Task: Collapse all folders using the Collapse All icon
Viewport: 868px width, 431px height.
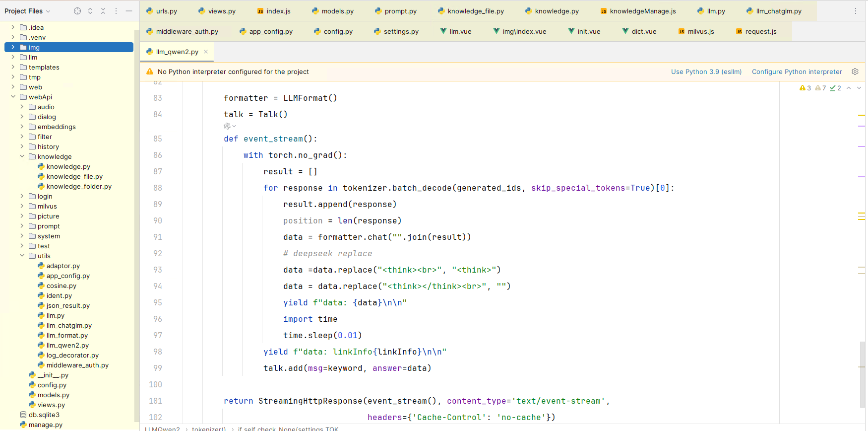Action: point(103,11)
